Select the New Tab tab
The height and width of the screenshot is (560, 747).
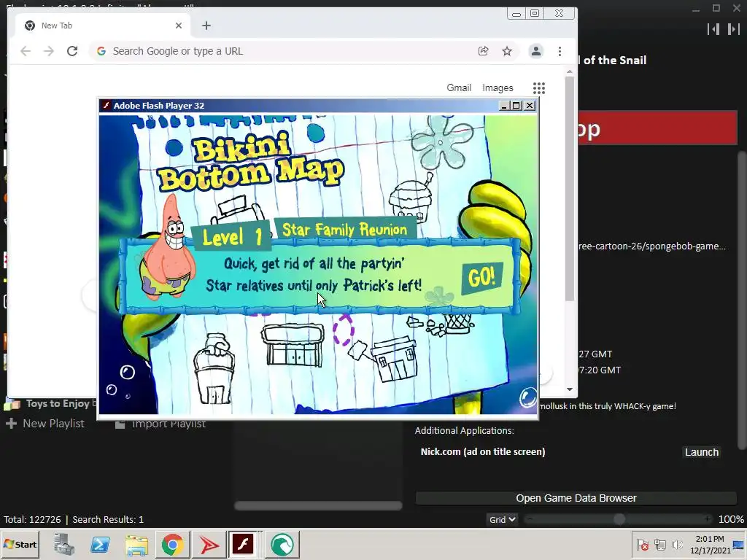click(102, 26)
